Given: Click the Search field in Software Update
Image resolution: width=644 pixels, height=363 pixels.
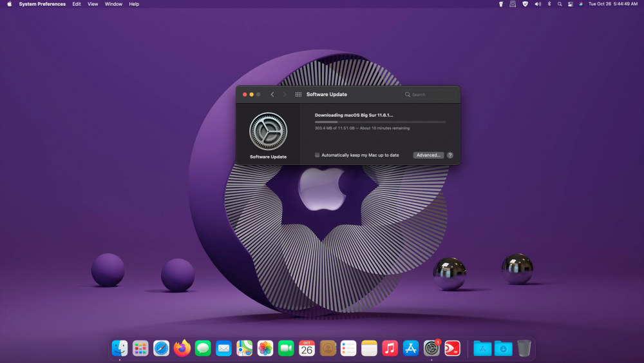Looking at the screenshot, I should point(429,95).
